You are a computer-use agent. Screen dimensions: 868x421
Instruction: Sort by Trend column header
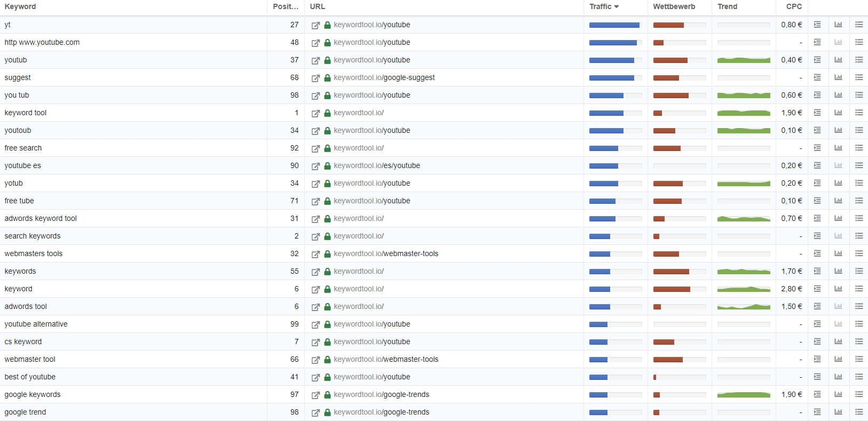[728, 7]
